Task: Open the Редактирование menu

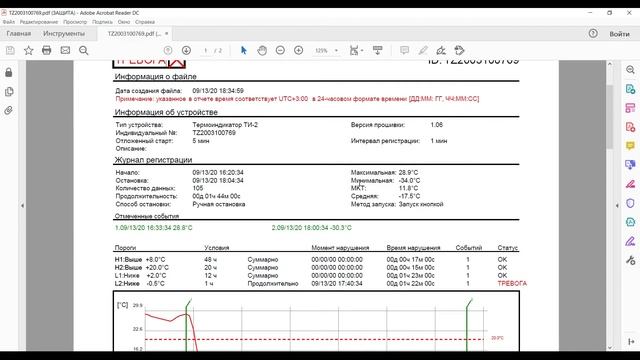Action: pyautogui.click(x=39, y=22)
